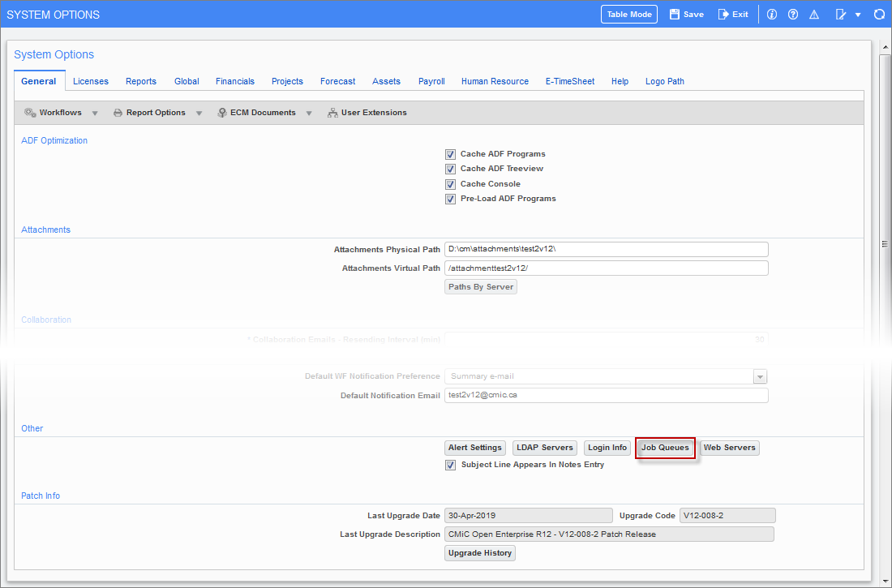Click the User Extensions toolbar icon
Screen dimensions: 892x588
332,113
